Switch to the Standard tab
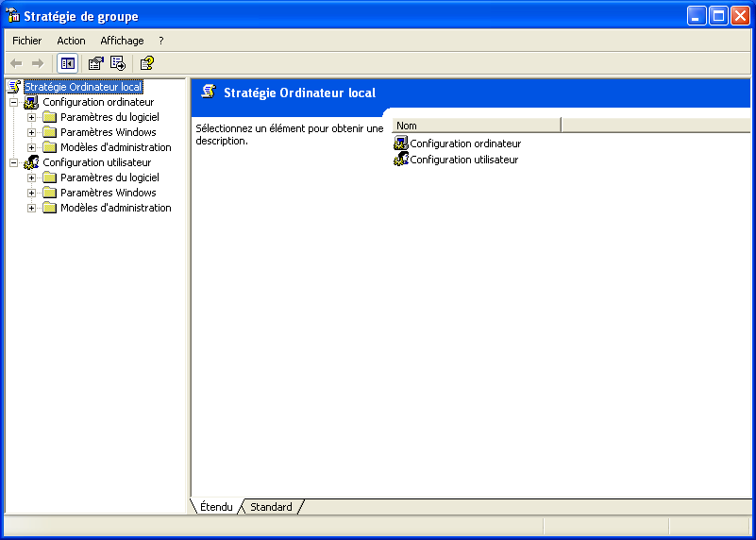This screenshot has width=756, height=540. (271, 507)
